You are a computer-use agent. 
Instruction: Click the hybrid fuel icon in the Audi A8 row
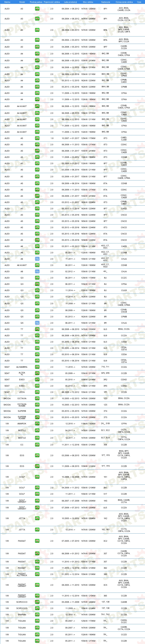37,271
